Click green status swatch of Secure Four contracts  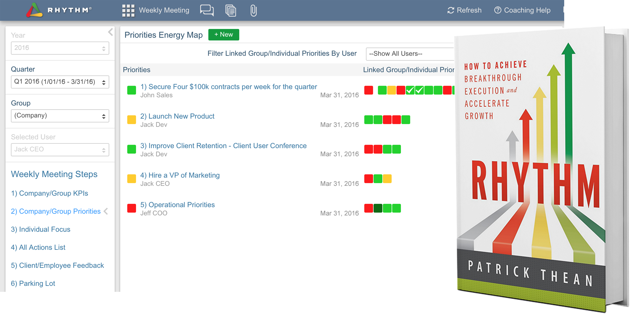click(x=132, y=90)
